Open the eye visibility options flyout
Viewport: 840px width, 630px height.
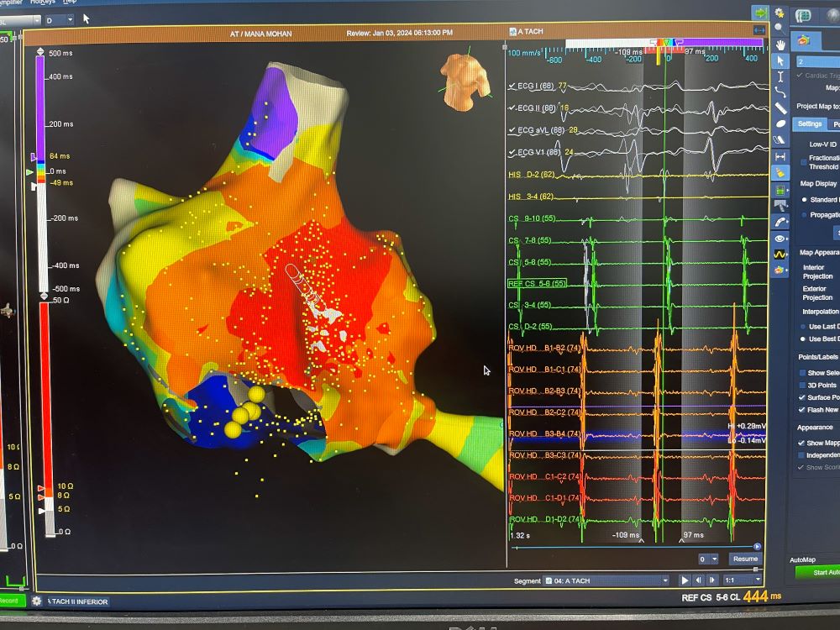(780, 239)
